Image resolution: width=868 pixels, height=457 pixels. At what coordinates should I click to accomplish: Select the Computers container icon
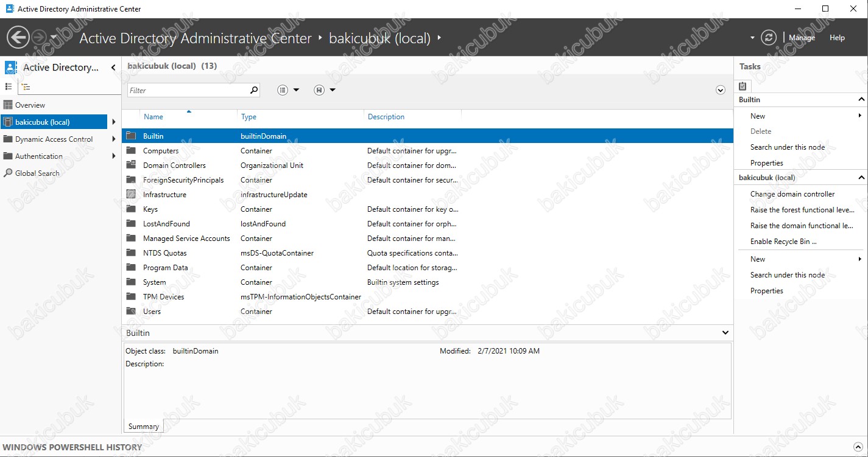131,150
